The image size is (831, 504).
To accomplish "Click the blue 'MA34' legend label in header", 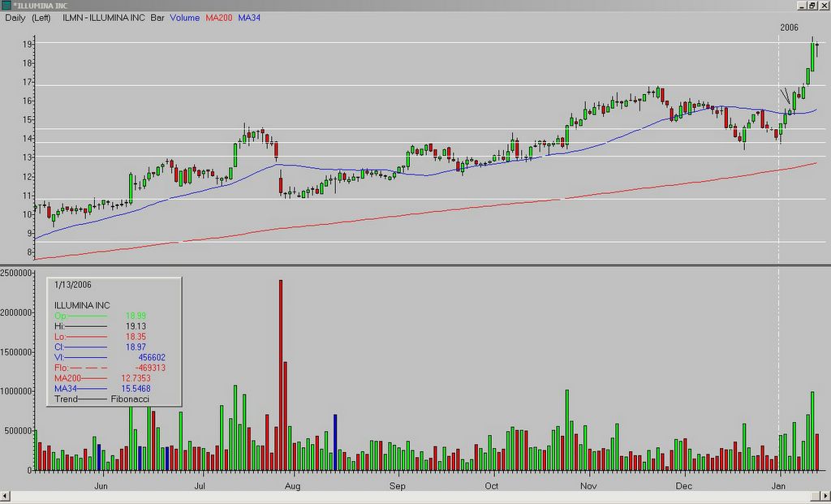I will click(x=249, y=18).
